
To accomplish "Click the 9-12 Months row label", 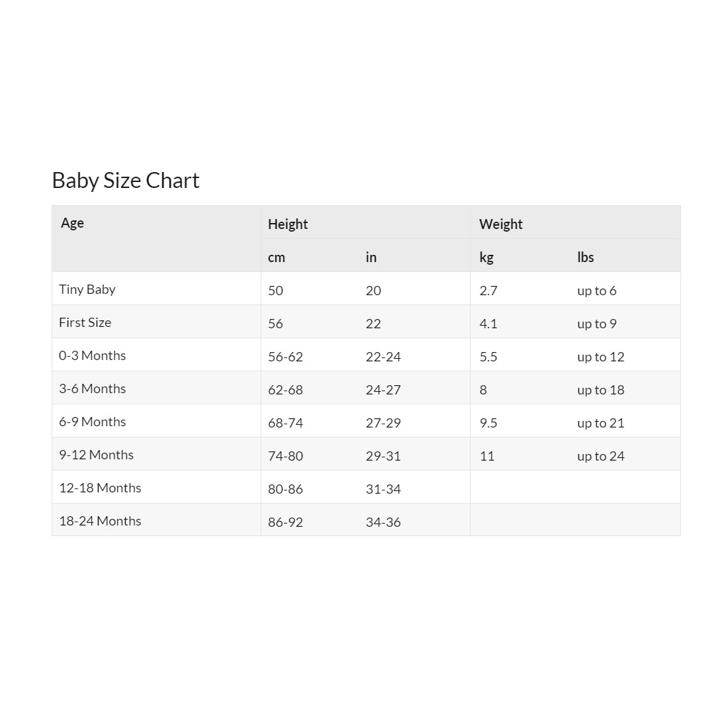I will (x=97, y=455).
